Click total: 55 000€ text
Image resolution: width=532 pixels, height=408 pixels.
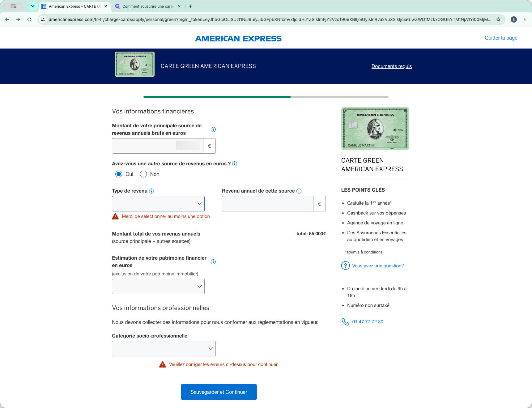tap(311, 234)
